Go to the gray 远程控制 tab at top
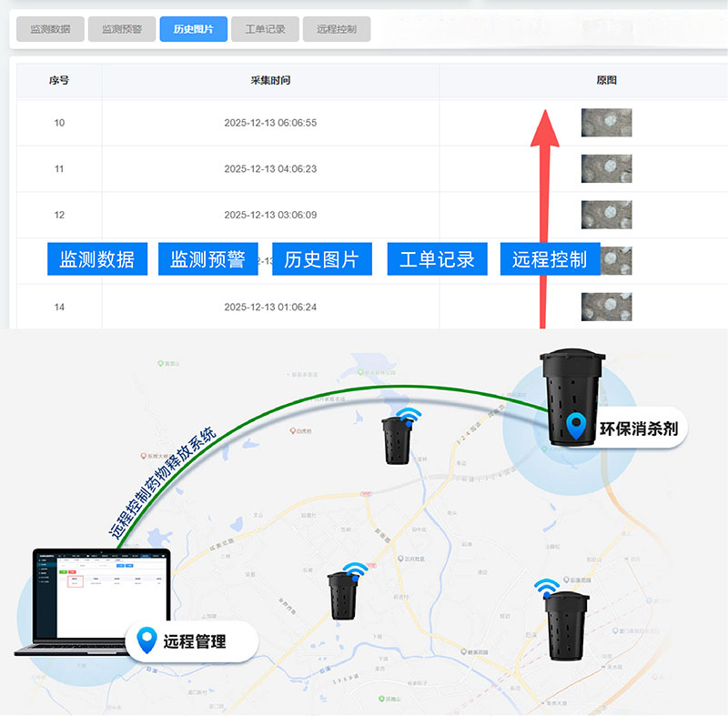The image size is (728, 716). (x=337, y=29)
